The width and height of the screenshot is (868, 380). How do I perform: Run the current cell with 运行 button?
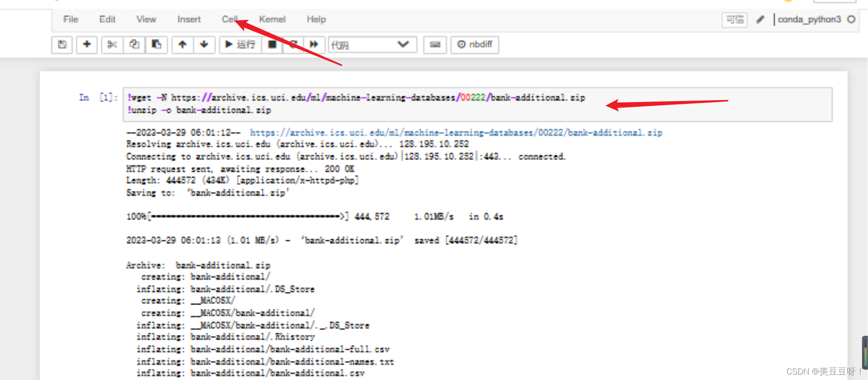click(240, 45)
